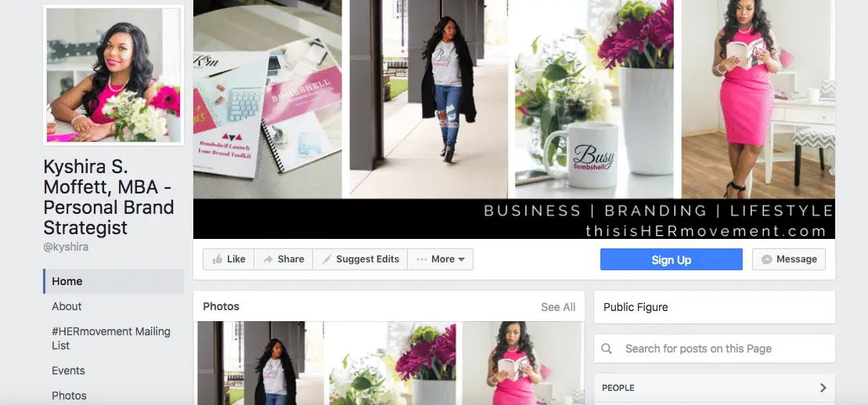Go to #HERmovement Mailing List
Viewport: 868px width, 405px height.
110,338
